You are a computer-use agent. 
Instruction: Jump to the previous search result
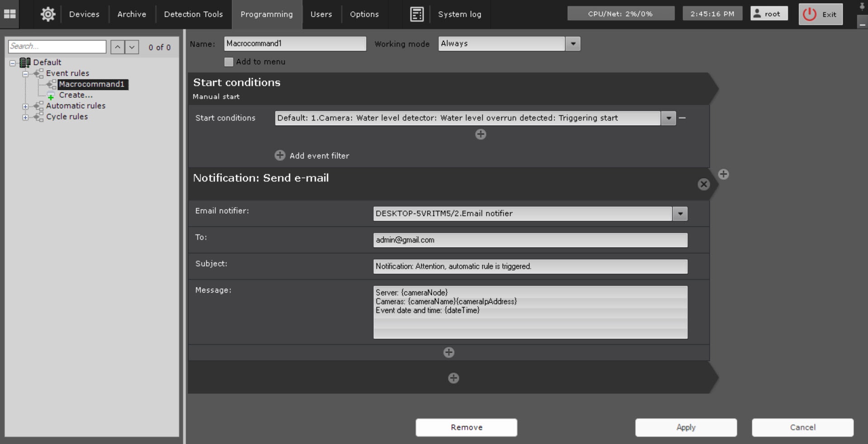pos(118,47)
